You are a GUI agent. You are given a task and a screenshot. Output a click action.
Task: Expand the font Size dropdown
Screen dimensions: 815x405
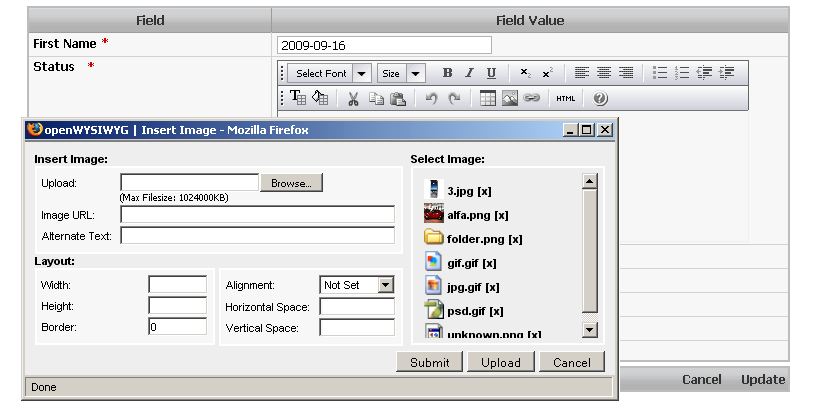(x=402, y=73)
